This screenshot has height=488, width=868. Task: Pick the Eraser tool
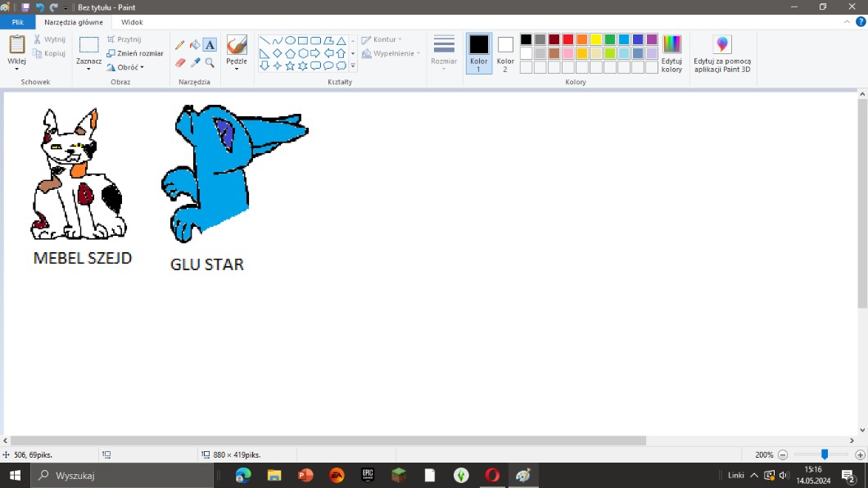click(x=181, y=62)
